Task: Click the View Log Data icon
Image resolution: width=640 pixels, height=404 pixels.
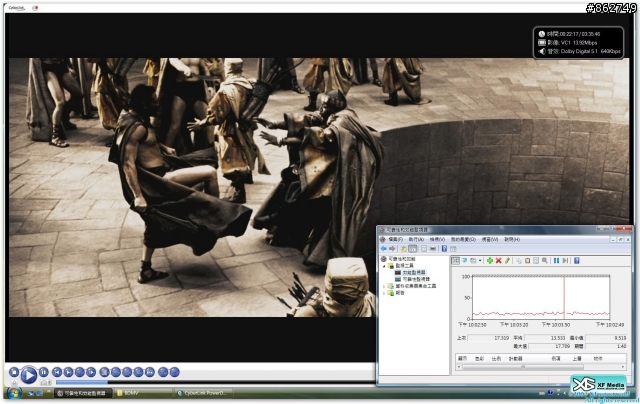Action: point(464,260)
